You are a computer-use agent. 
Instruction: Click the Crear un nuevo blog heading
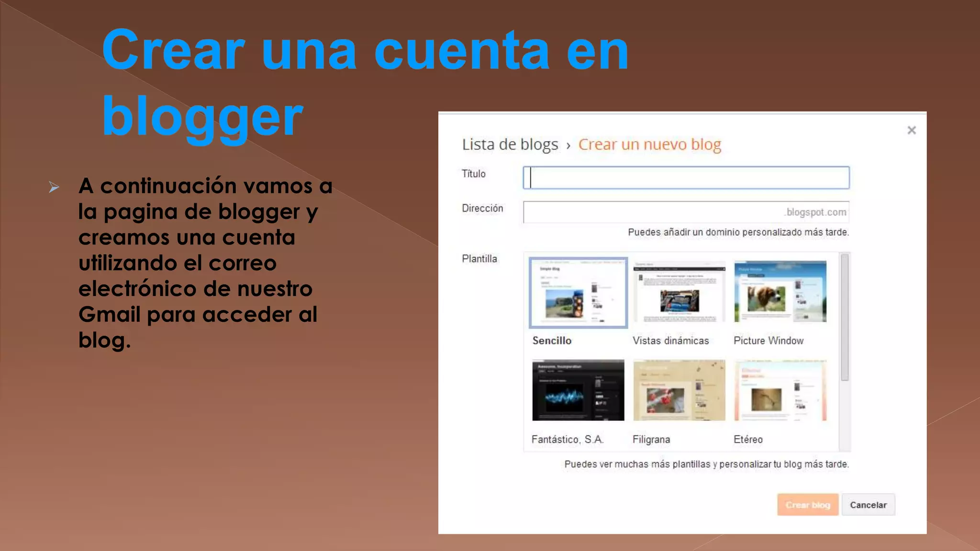[649, 144]
